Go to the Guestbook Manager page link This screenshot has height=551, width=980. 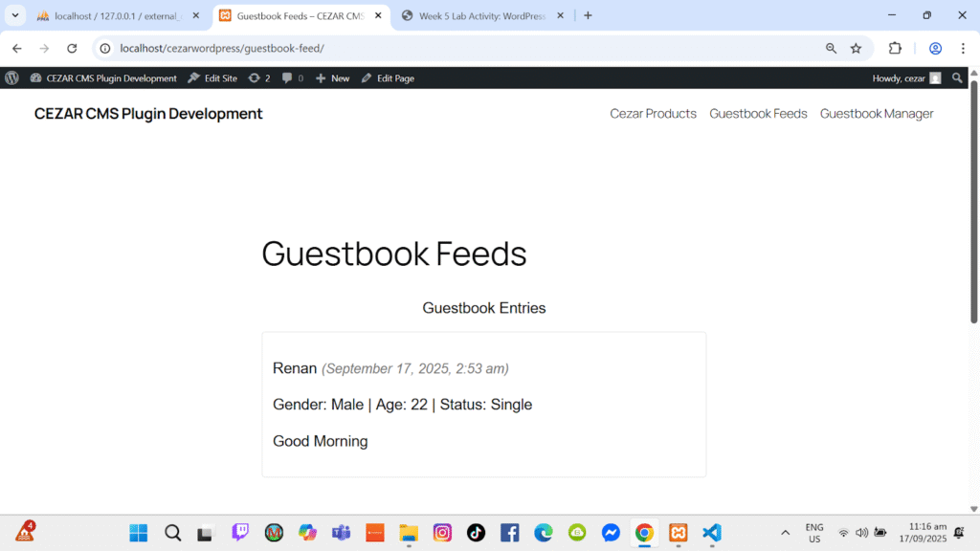click(x=877, y=114)
